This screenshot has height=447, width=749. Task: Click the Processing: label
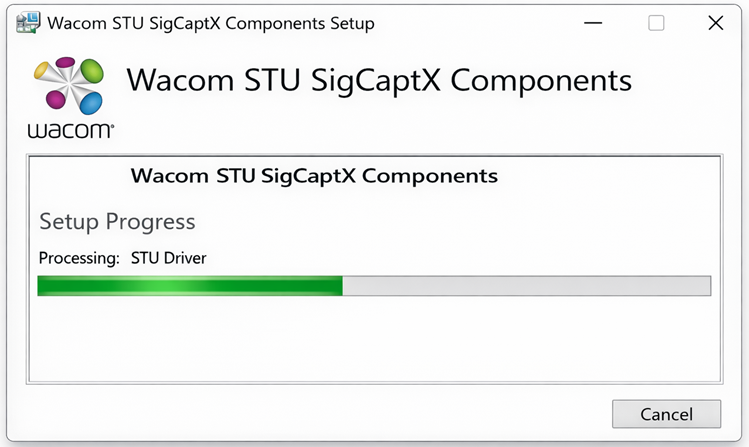click(x=79, y=258)
